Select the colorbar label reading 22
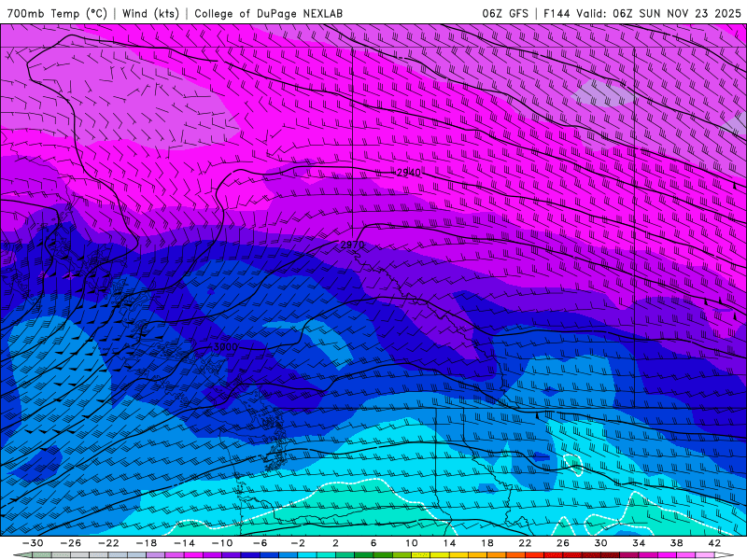747x560 pixels. [x=525, y=543]
